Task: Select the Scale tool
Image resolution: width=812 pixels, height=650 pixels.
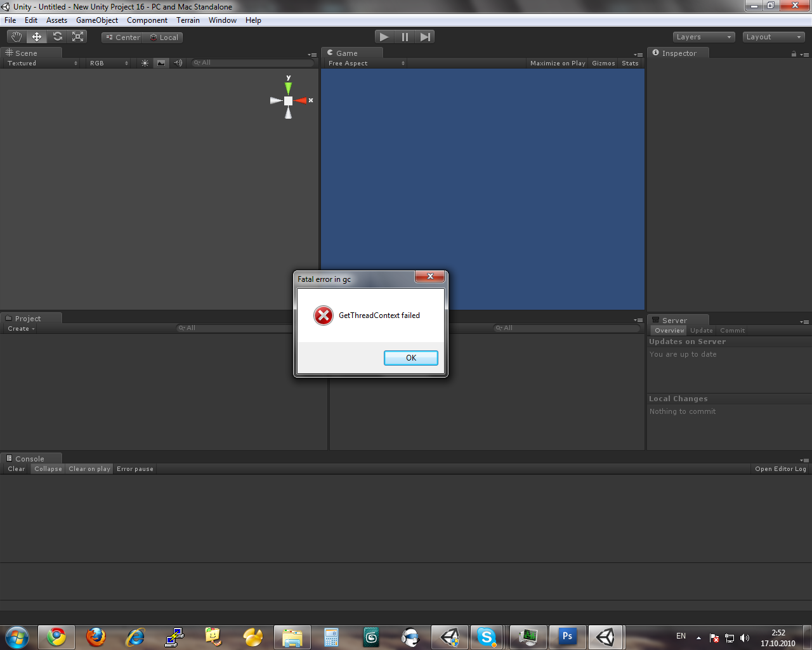Action: (77, 37)
